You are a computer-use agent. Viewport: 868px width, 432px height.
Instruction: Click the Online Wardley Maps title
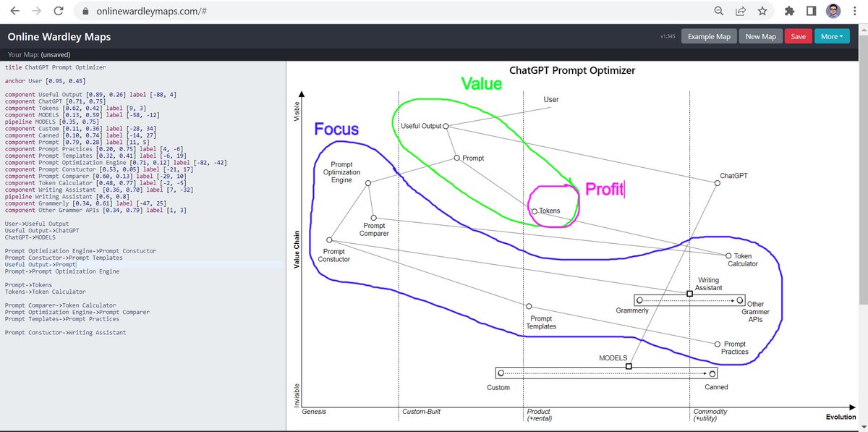pyautogui.click(x=59, y=37)
